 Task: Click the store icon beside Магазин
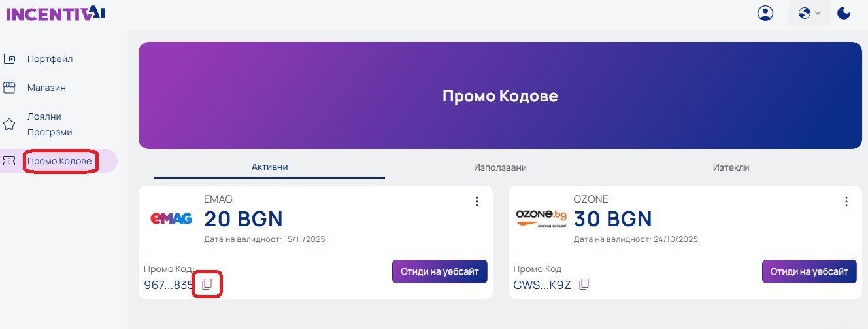[x=9, y=88]
